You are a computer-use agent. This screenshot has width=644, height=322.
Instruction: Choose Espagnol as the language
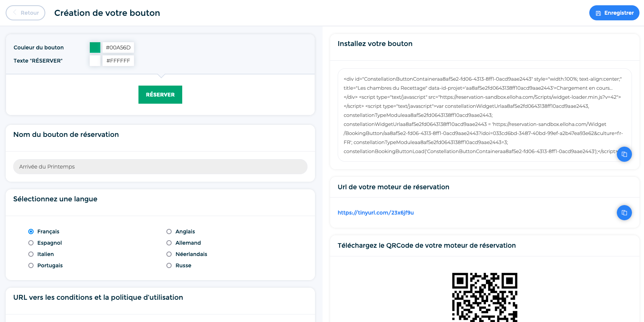31,243
